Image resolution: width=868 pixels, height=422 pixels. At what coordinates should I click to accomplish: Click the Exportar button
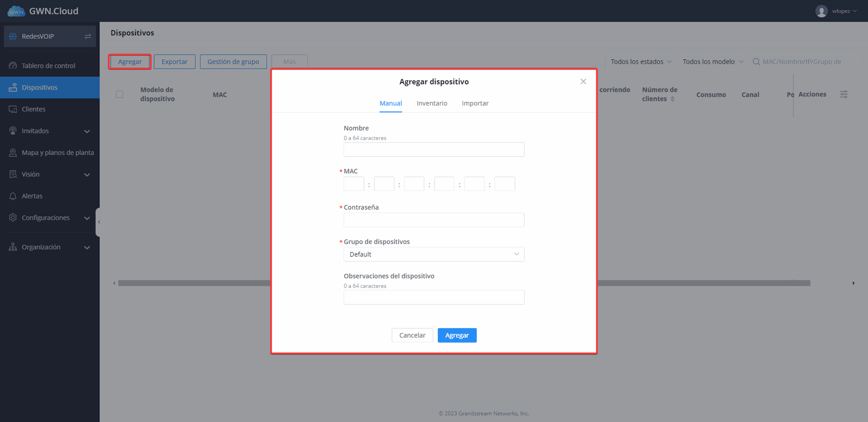[x=175, y=62]
